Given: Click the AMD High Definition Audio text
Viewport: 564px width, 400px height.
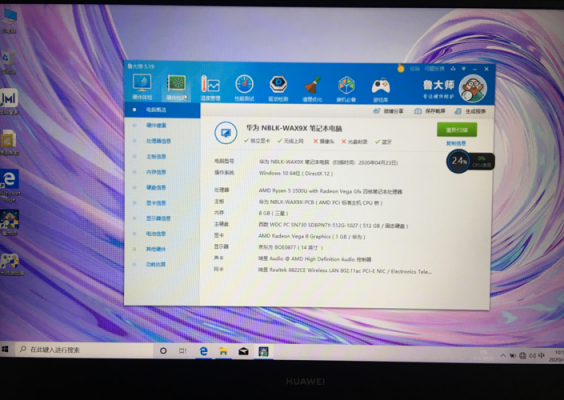Looking at the screenshot, I should 314,259.
